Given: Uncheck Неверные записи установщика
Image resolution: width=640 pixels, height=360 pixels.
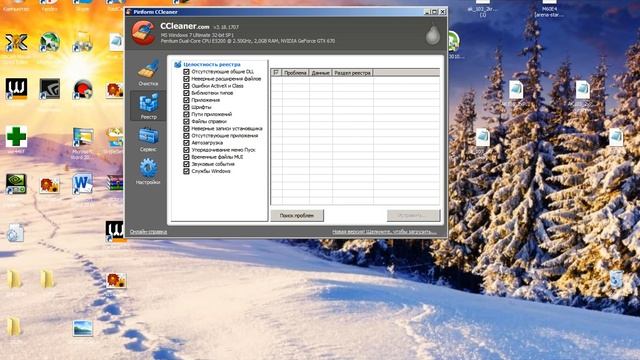Looking at the screenshot, I should 186,129.
